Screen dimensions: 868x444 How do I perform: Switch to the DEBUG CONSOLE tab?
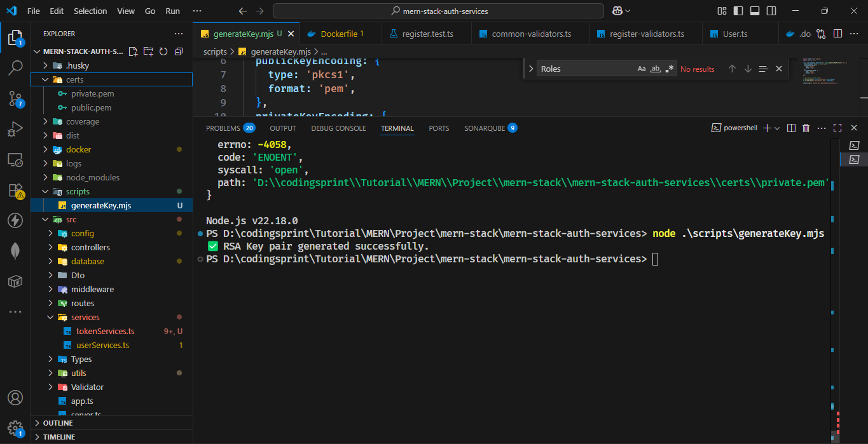point(338,128)
